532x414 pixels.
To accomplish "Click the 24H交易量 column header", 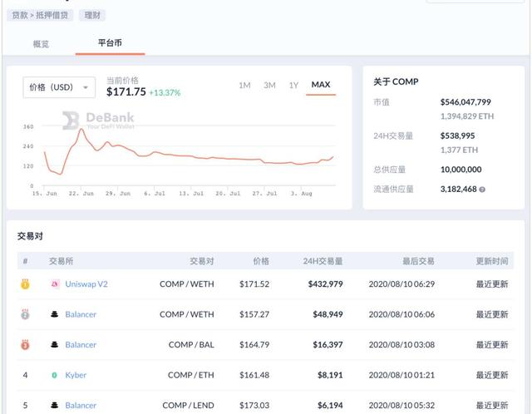I will coord(323,261).
